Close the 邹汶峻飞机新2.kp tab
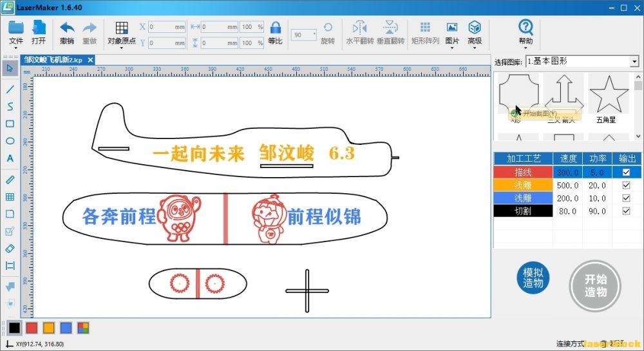 click(90, 60)
